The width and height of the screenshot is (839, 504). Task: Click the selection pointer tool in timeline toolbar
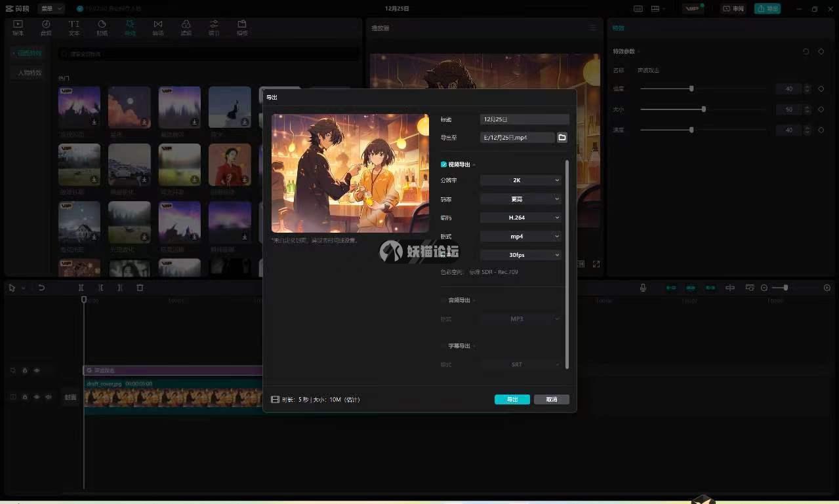coord(12,288)
